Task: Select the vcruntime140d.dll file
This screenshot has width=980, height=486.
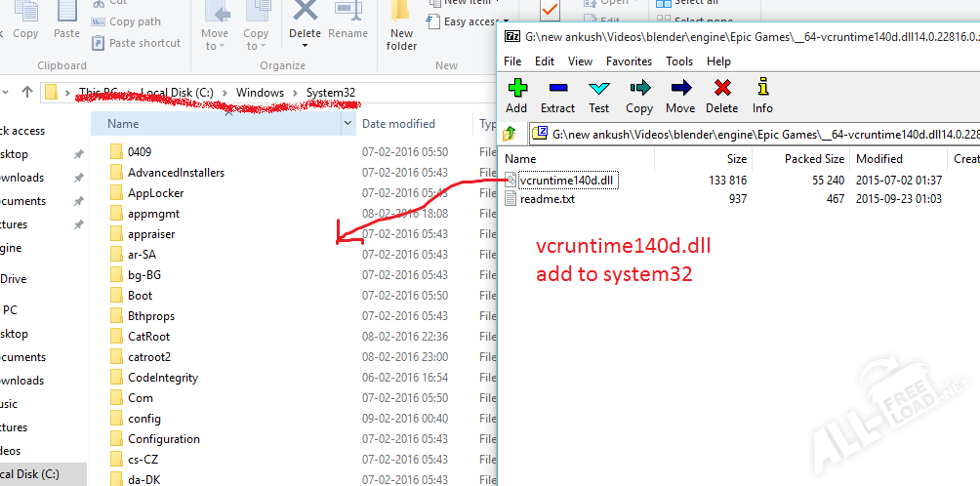Action: (567, 180)
